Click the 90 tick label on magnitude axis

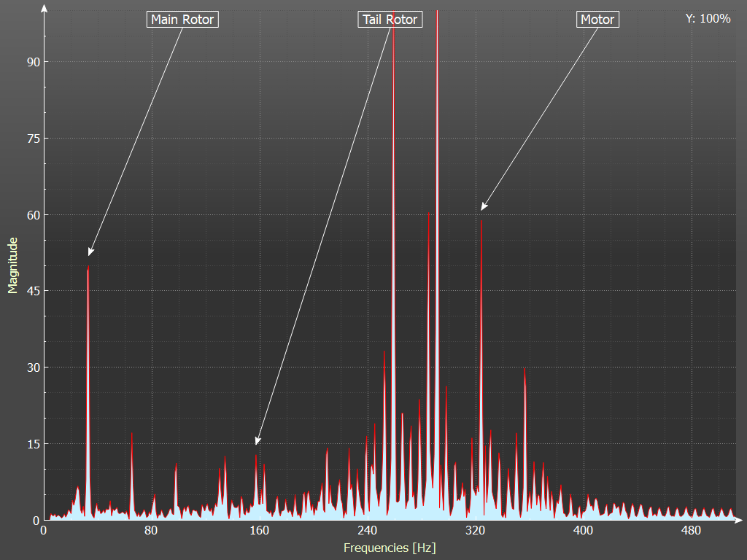pos(31,62)
